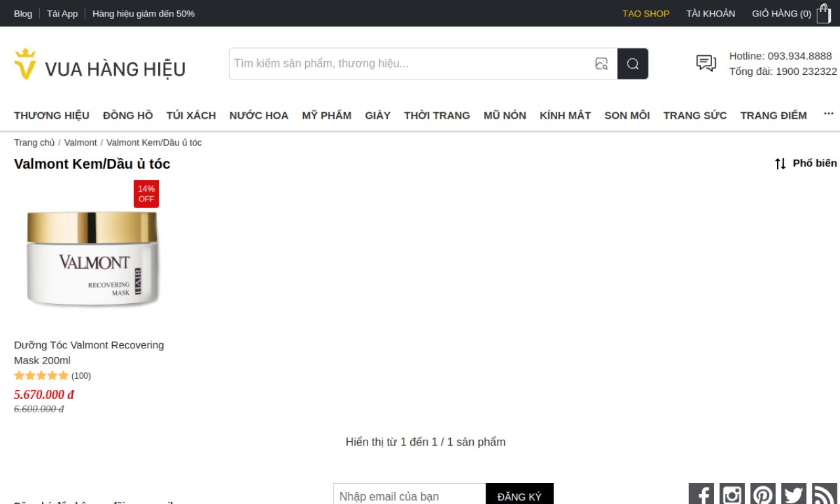The width and height of the screenshot is (840, 504).
Task: Open the shopping bag cart icon
Action: tap(824, 13)
